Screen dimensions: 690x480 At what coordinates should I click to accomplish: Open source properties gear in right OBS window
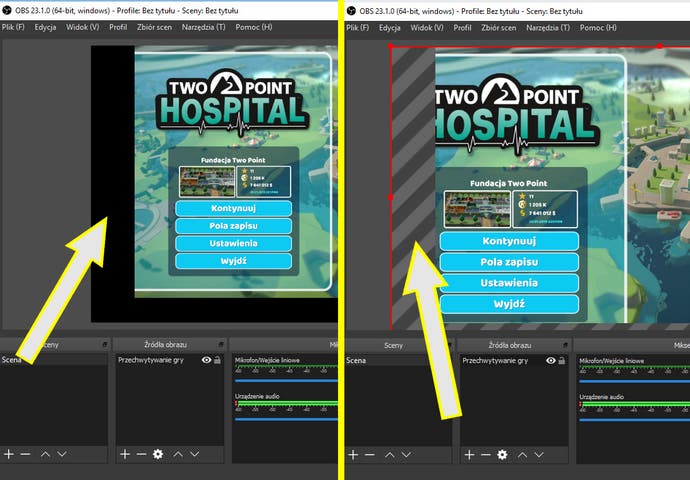pyautogui.click(x=502, y=454)
